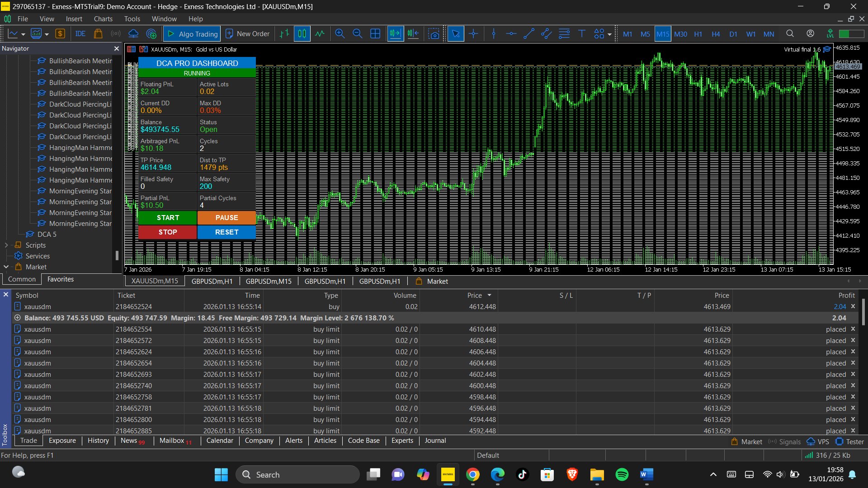The width and height of the screenshot is (868, 488).
Task: Open the shapes objects dropdown arrow
Action: tap(609, 34)
